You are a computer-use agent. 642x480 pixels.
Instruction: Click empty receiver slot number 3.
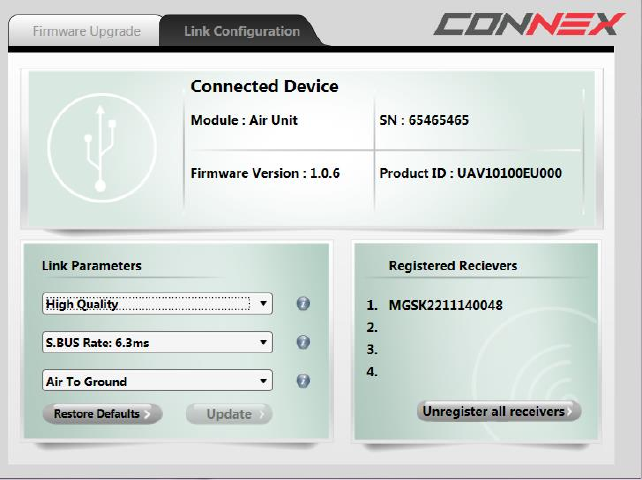click(x=372, y=349)
